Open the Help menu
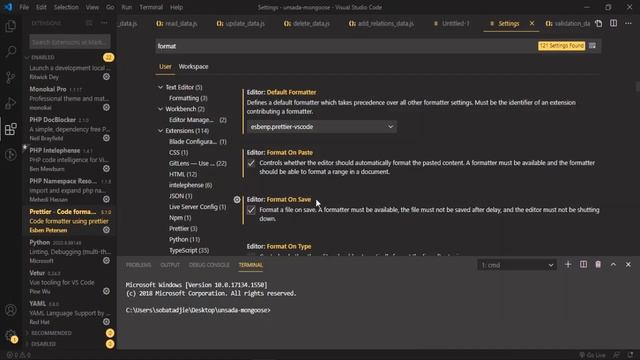The image size is (640, 360). 176,7
